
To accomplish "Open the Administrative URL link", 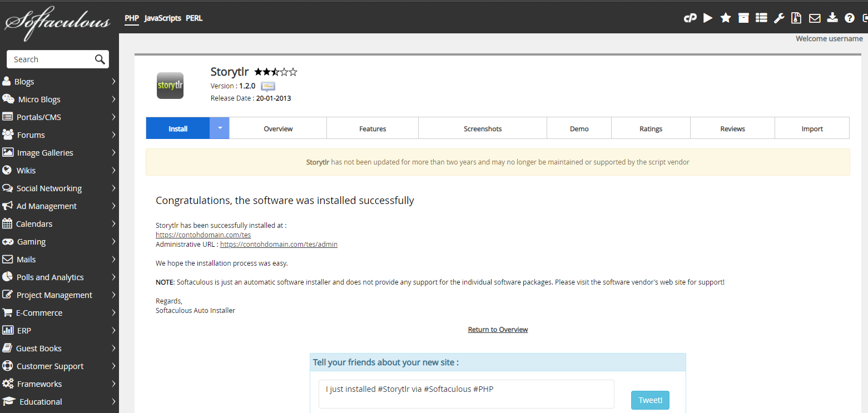I will [279, 244].
